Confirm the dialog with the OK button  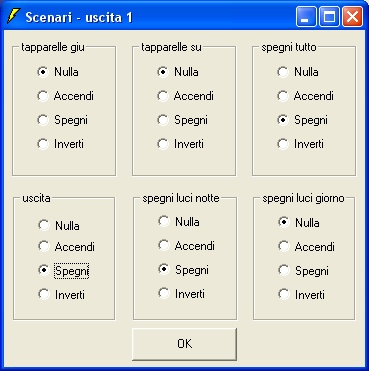185,344
